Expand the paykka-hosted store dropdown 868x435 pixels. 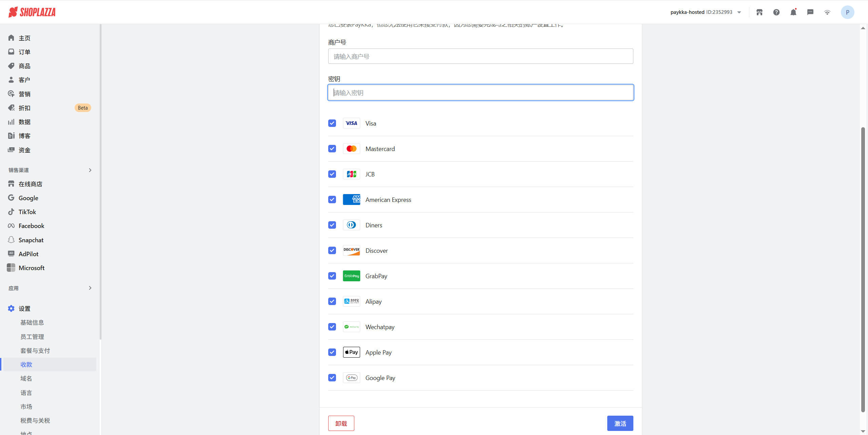point(739,12)
